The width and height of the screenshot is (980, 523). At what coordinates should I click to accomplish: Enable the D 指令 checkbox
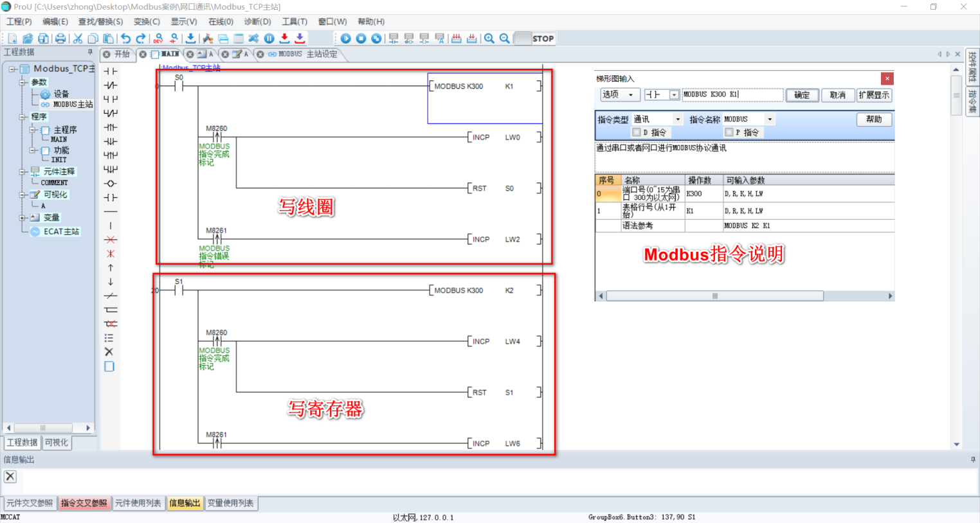tap(637, 132)
